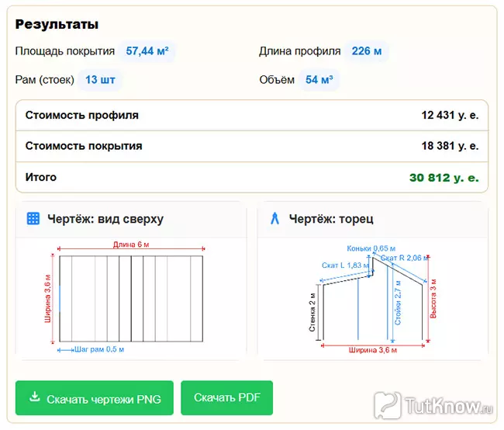The image size is (504, 430).
Task: Click the Чертёж: вид сверху title
Action: tap(105, 219)
